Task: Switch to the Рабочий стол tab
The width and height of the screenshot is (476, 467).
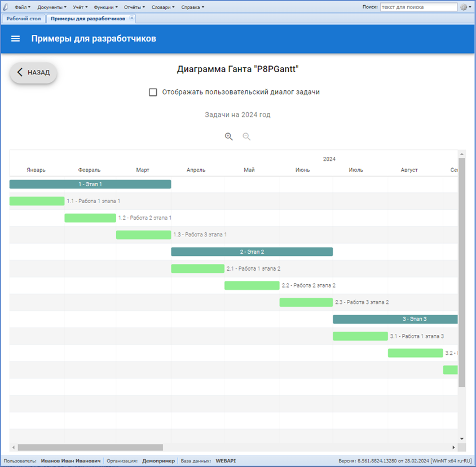Action: (x=24, y=19)
